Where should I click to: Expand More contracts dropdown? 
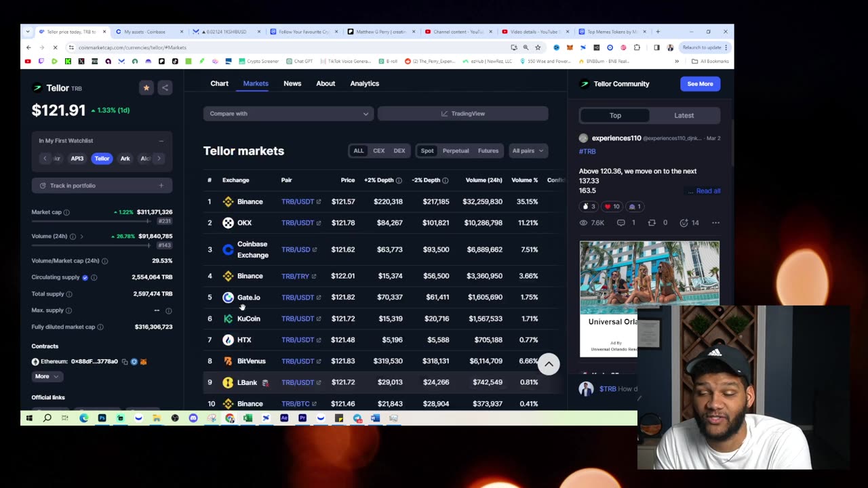click(47, 376)
